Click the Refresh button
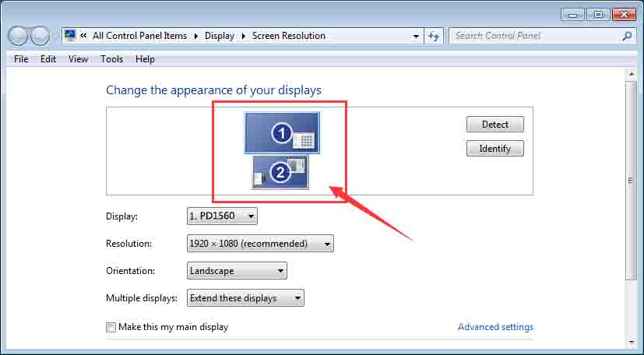Viewport: 644px width, 355px height. click(x=434, y=36)
